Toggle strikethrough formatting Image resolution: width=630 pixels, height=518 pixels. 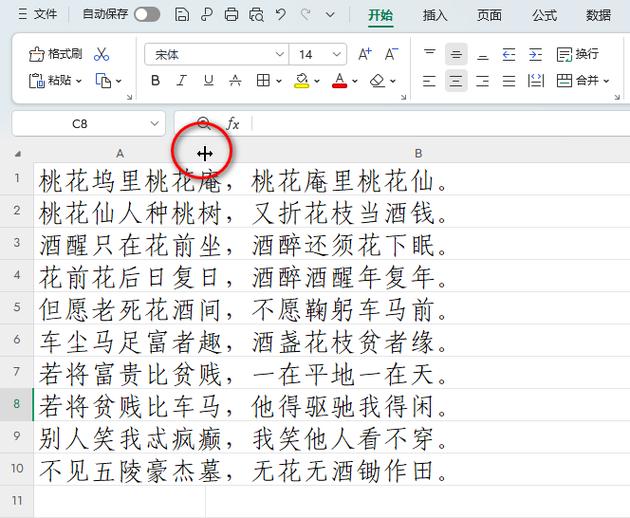(x=235, y=80)
